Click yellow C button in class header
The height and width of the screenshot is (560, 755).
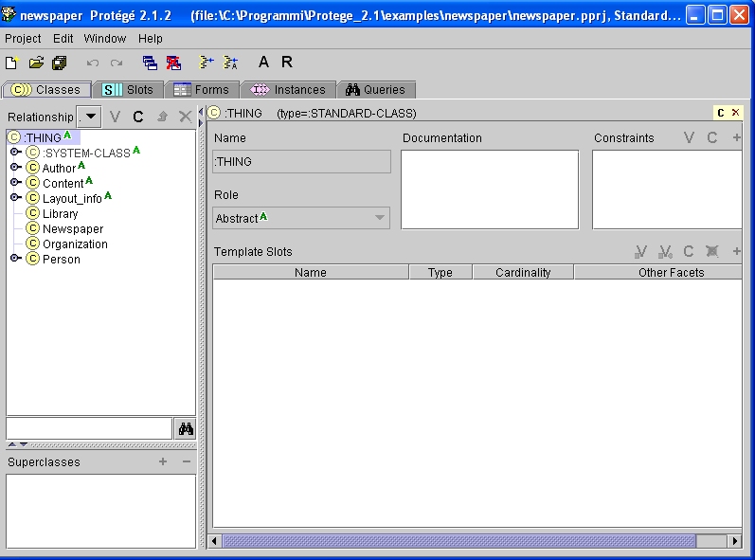tap(721, 113)
